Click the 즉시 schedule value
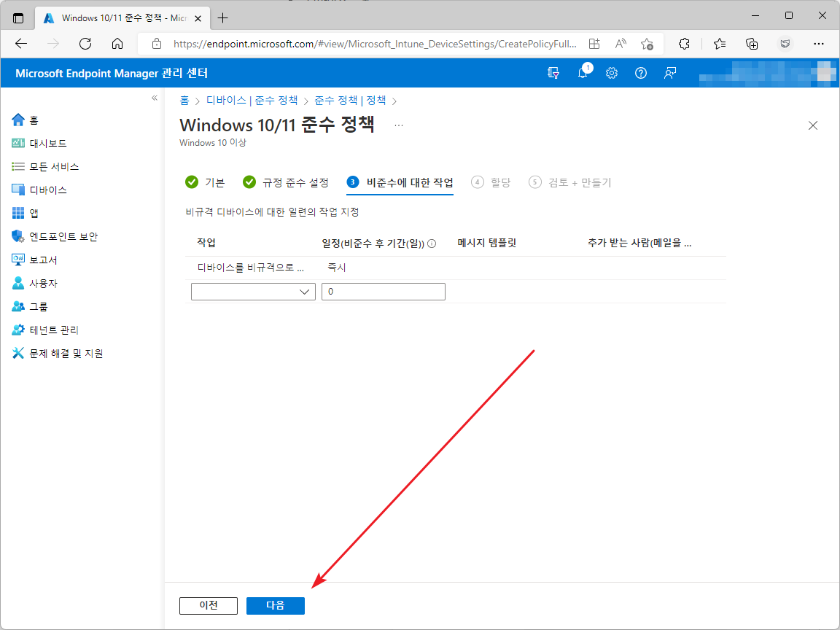Image resolution: width=840 pixels, height=630 pixels. 337,268
